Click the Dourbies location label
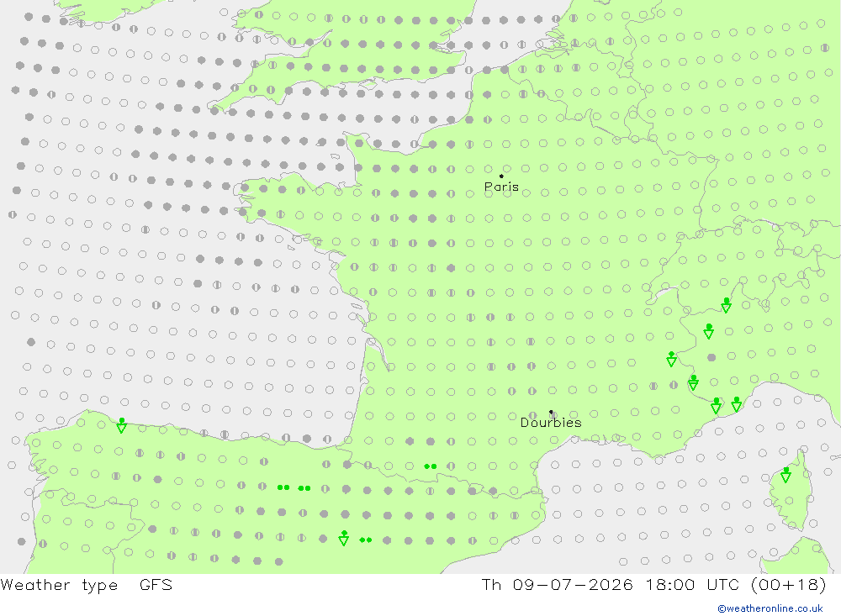 551,423
